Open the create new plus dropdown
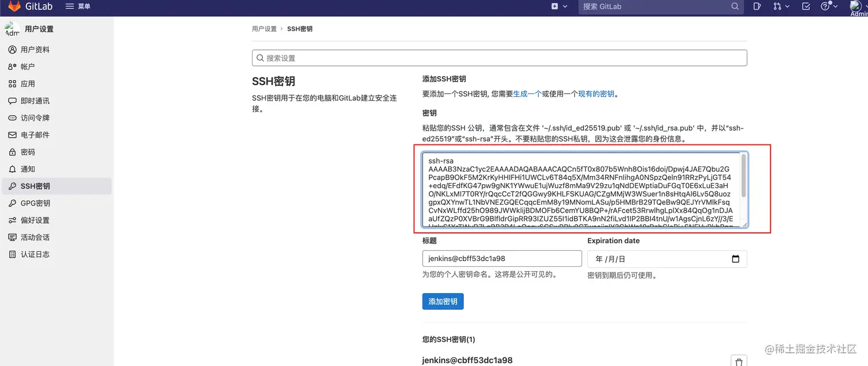This screenshot has height=366, width=868. [x=559, y=6]
